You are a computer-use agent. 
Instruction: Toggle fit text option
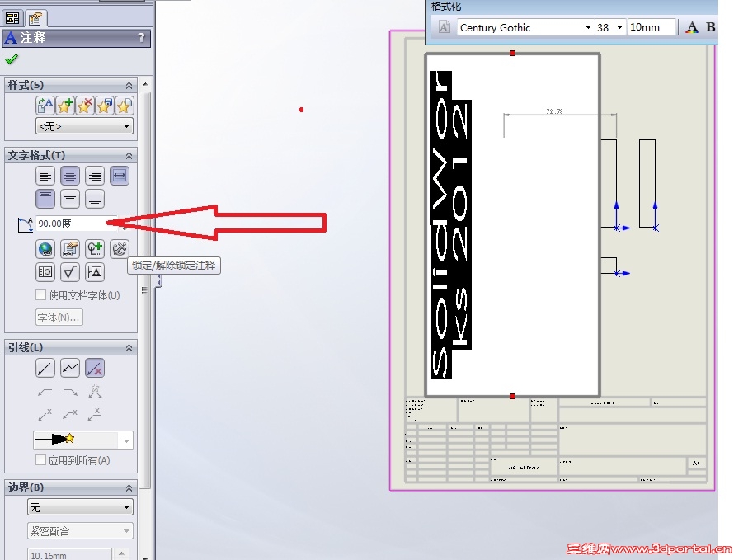tap(120, 176)
